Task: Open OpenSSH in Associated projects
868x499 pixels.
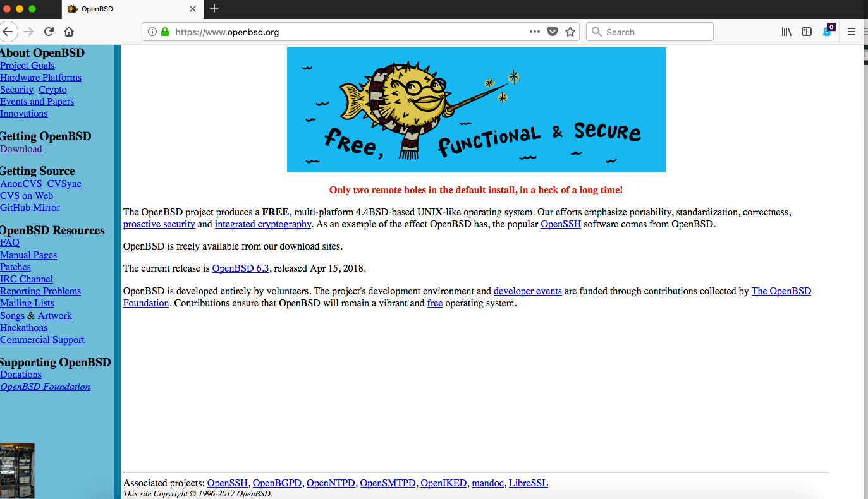Action: point(228,483)
